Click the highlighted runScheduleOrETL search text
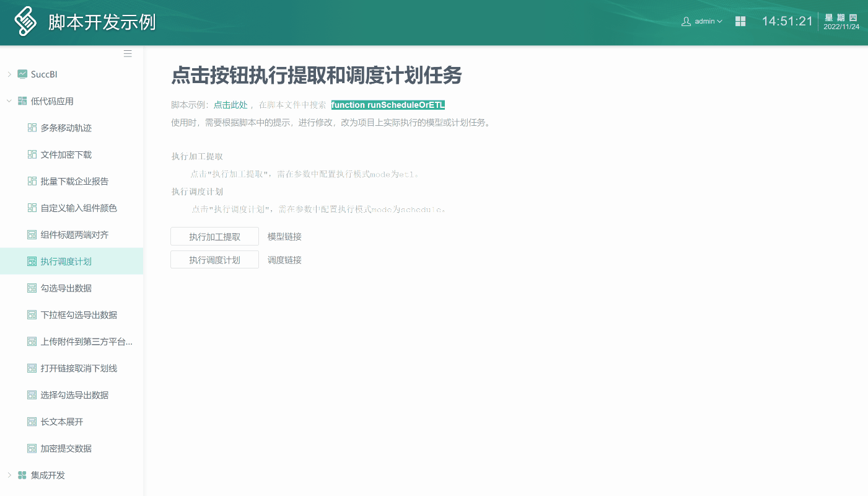Image resolution: width=868 pixels, height=496 pixels. [387, 105]
